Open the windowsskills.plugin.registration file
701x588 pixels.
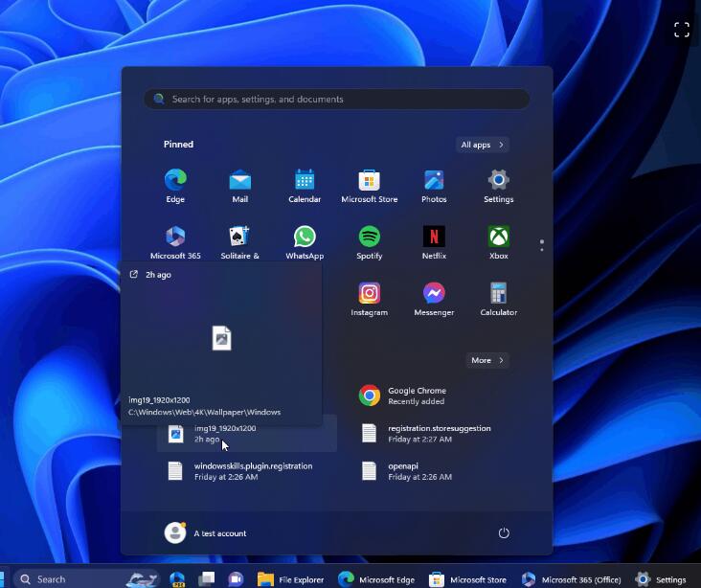coord(247,471)
